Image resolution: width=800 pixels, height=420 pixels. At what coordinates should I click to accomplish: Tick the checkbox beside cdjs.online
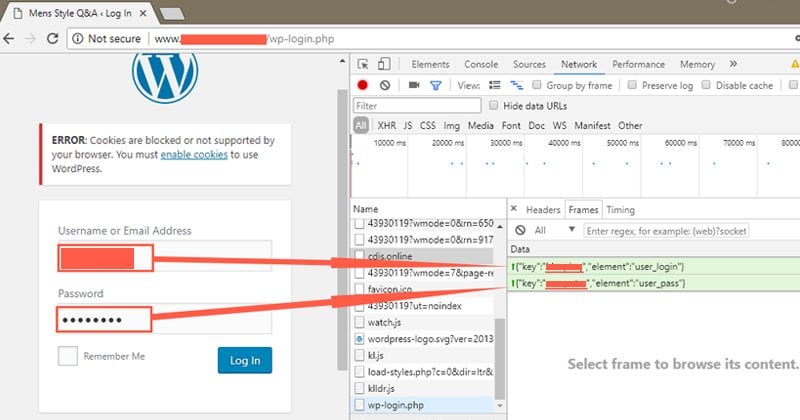pyautogui.click(x=360, y=256)
